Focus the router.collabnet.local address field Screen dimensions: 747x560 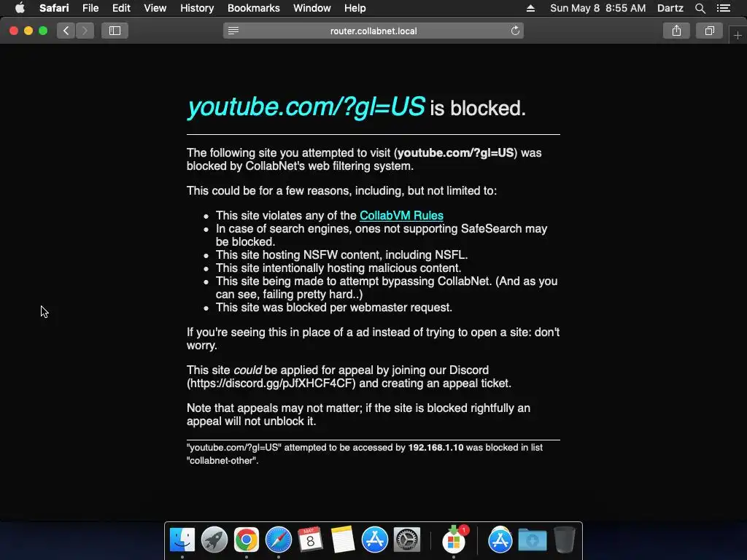373,31
